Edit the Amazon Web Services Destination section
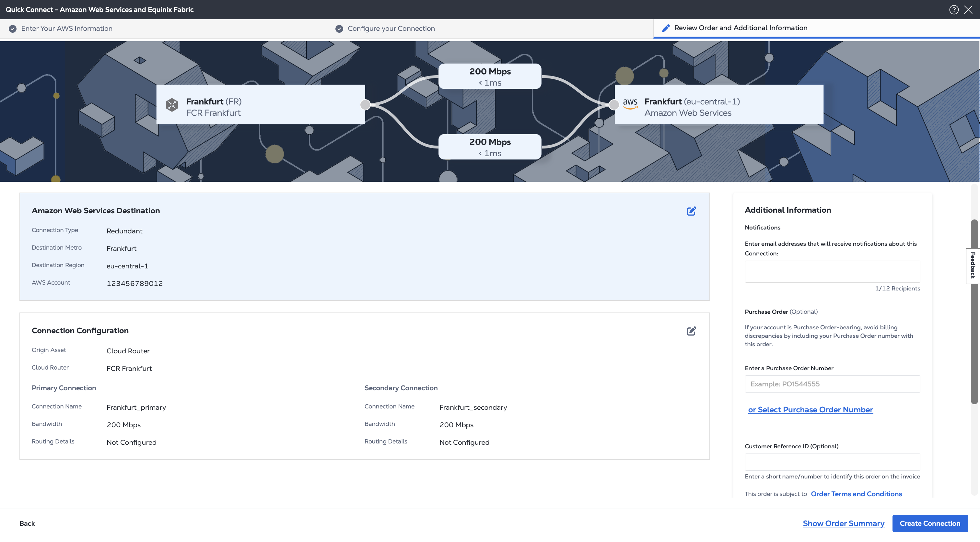The image size is (980, 542). coord(691,211)
